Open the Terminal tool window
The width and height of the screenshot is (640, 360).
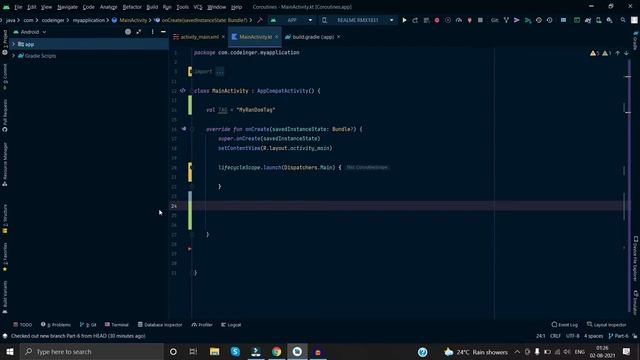117,325
